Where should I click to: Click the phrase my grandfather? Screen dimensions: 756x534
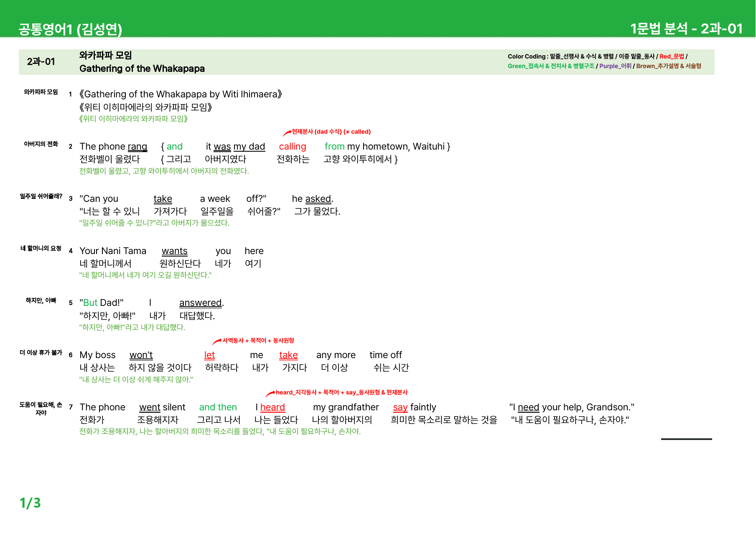point(346,407)
